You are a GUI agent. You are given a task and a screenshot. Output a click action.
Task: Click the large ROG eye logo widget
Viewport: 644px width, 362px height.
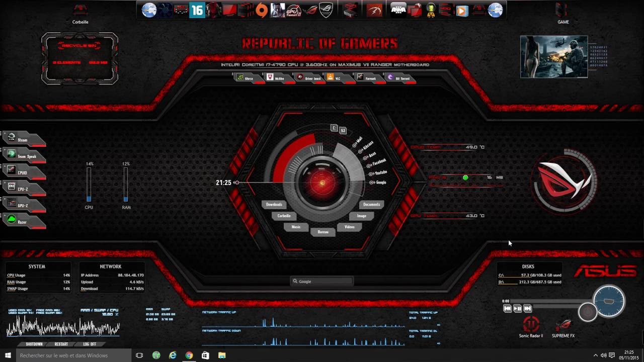[565, 182]
